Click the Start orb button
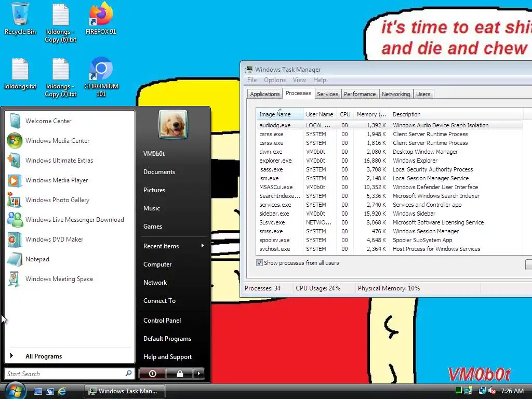 click(15, 391)
